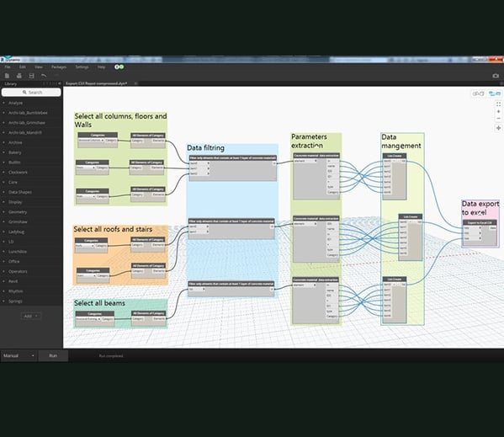
Task: Open the Manual run-mode dropdown
Action: [19, 355]
